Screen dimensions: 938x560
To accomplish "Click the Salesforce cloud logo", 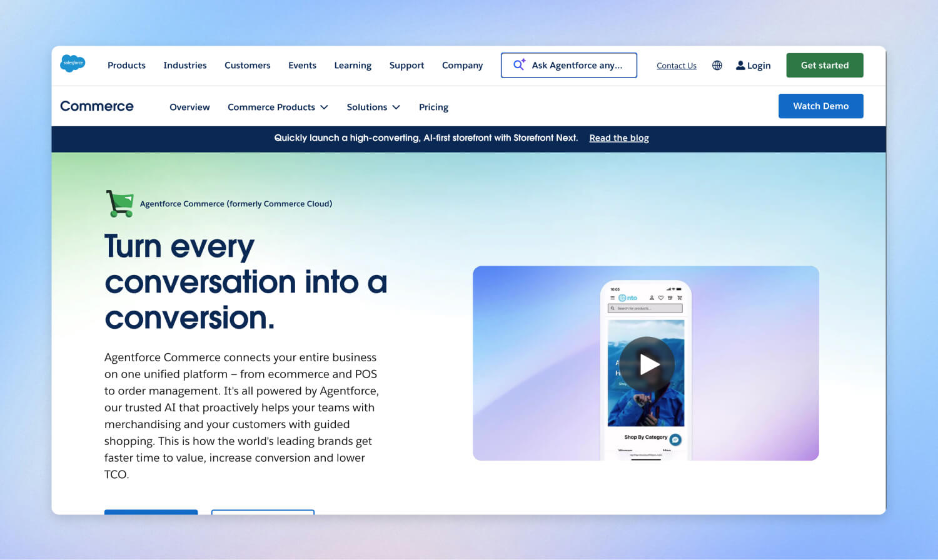I will tap(73, 63).
